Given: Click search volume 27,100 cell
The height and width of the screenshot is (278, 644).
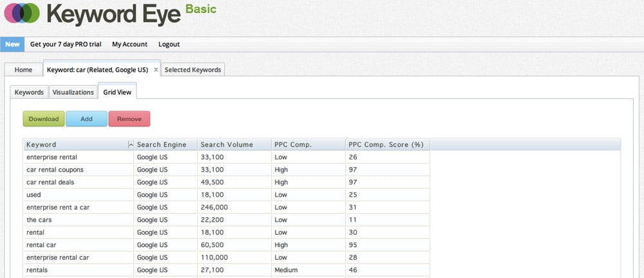Looking at the screenshot, I should pyautogui.click(x=234, y=270).
